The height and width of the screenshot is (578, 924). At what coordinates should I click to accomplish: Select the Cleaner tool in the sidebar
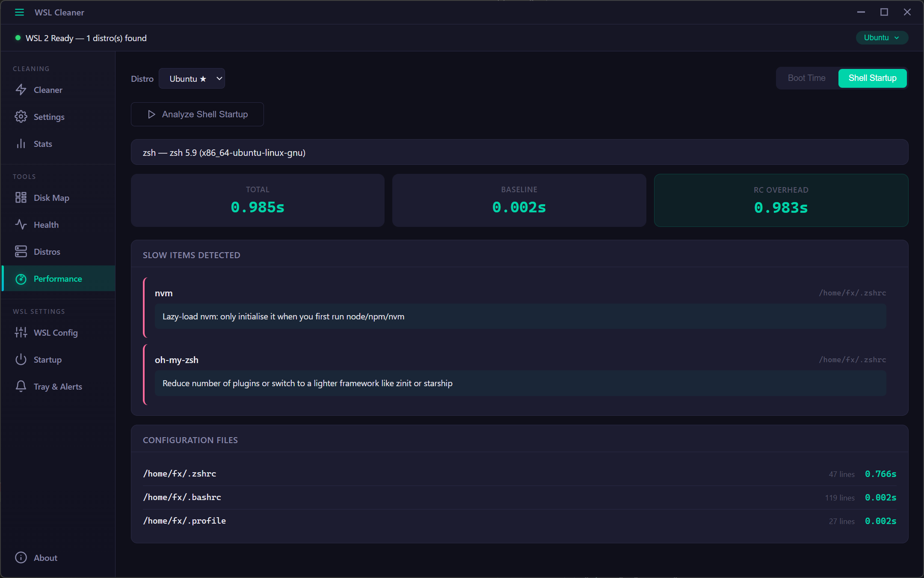click(x=47, y=90)
